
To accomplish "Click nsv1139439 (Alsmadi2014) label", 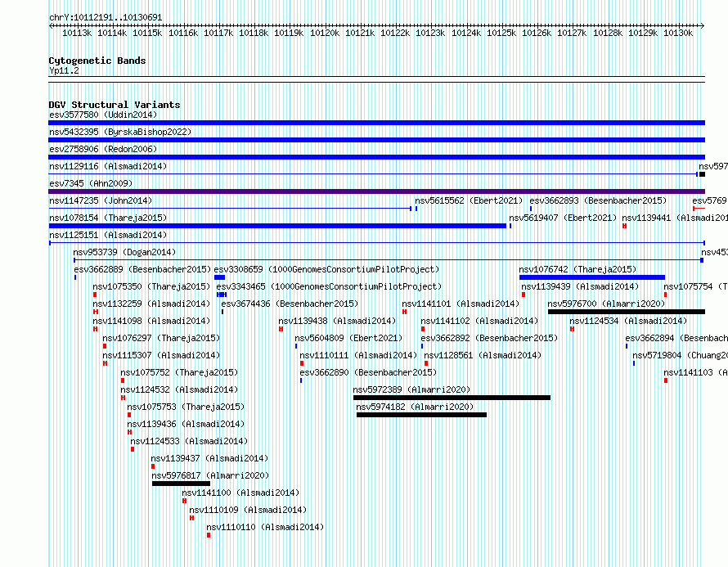I will (580, 286).
